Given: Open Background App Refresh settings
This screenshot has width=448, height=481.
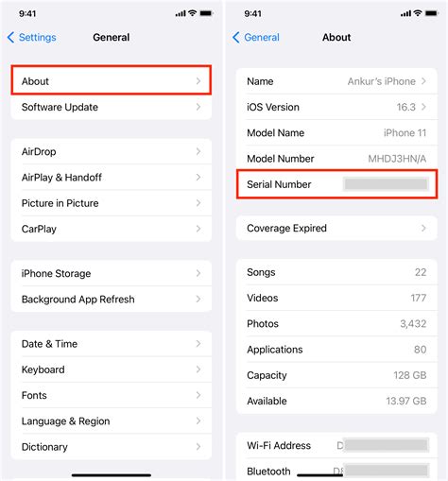Looking at the screenshot, I should coord(112,300).
